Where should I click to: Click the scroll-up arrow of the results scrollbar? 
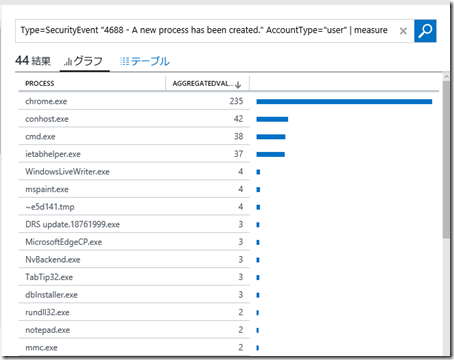point(446,76)
